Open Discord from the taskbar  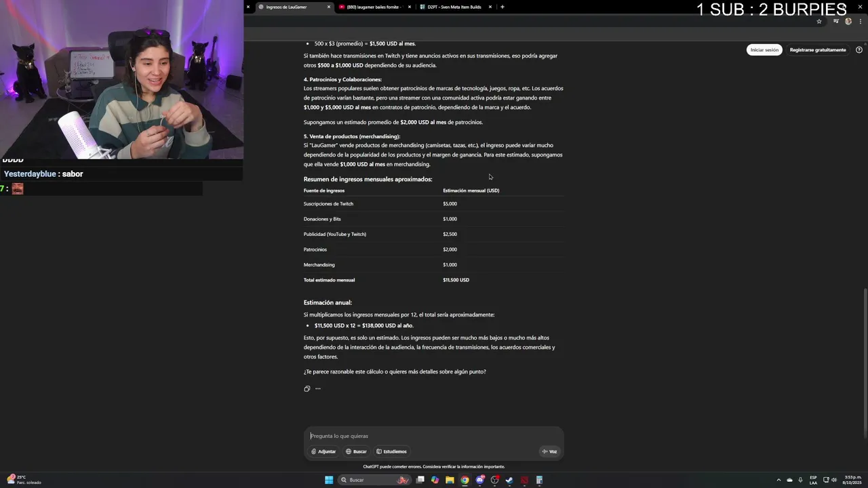coord(480,480)
